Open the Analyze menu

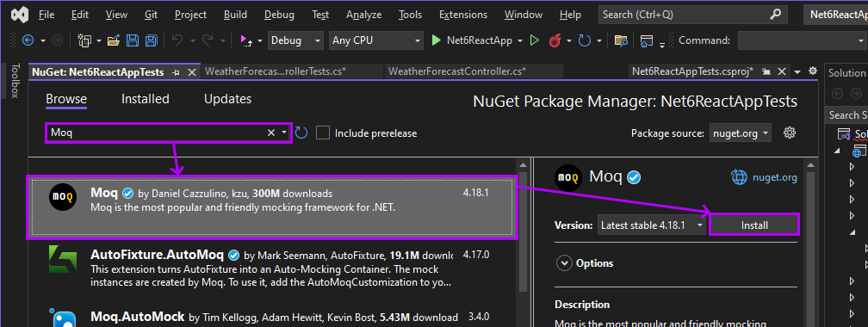pos(364,15)
